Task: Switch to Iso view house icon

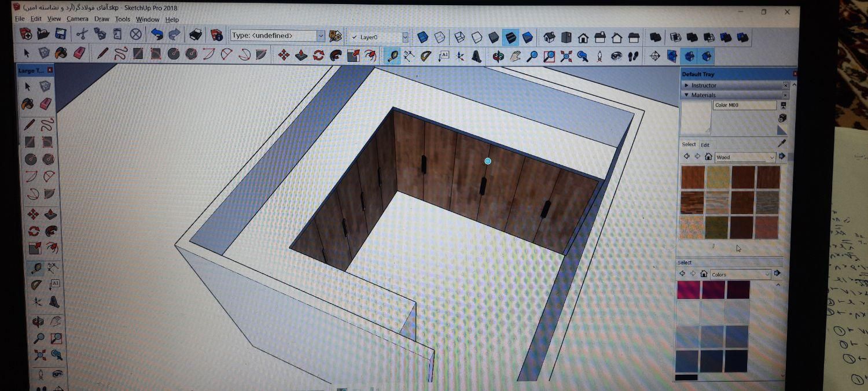Action: pos(549,38)
